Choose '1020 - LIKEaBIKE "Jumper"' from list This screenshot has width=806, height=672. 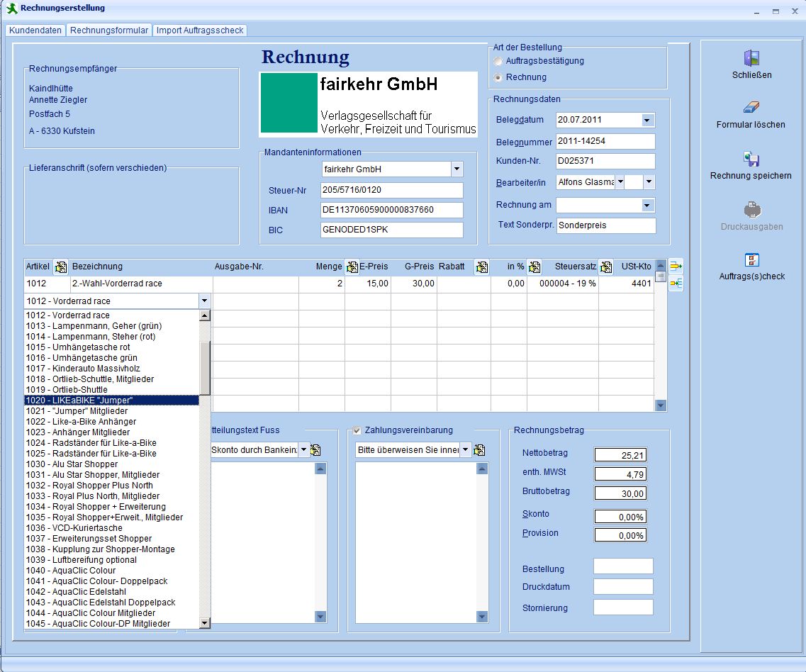[111, 400]
